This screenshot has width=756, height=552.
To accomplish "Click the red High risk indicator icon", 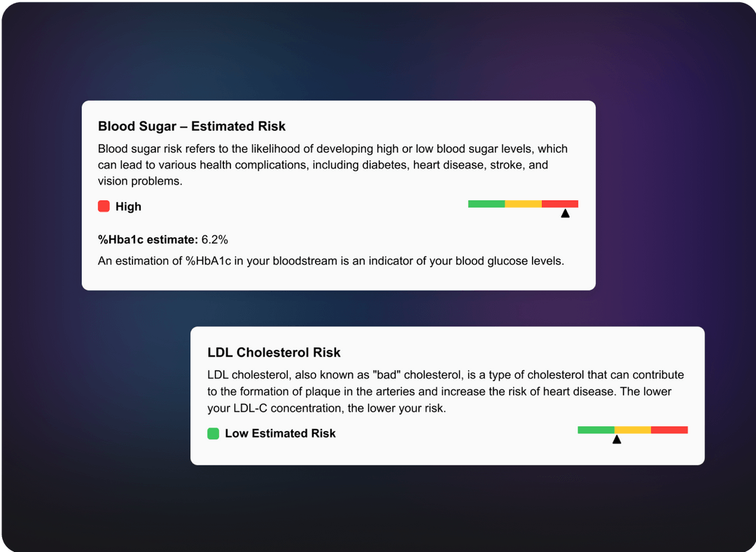I will point(102,206).
